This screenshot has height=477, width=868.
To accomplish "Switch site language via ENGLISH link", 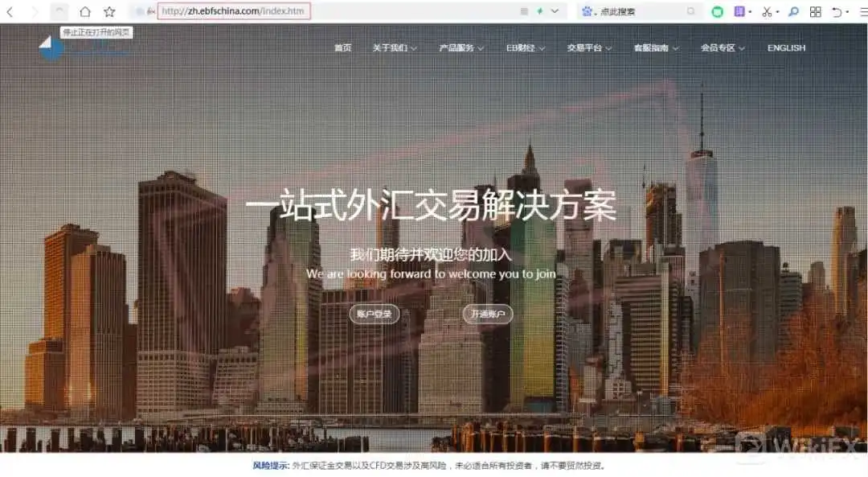I will (x=786, y=48).
